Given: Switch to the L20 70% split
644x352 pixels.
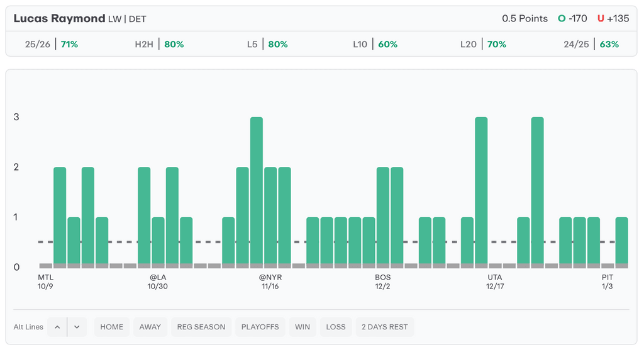Looking at the screenshot, I should 483,44.
